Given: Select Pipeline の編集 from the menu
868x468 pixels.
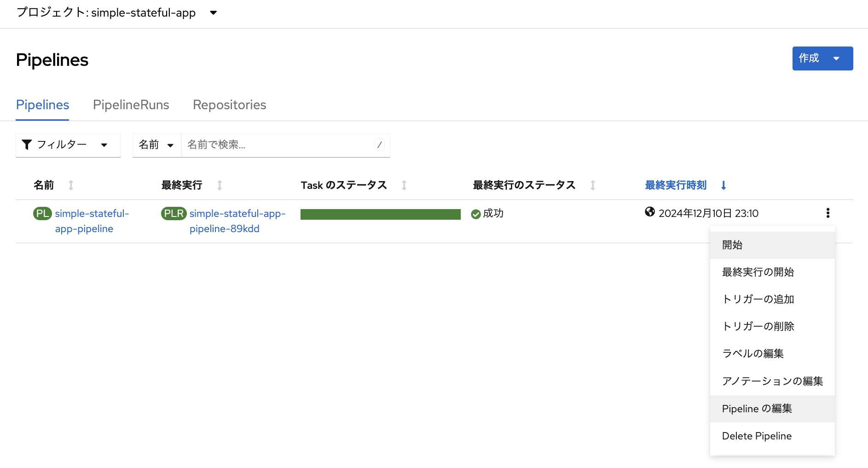Looking at the screenshot, I should pos(757,409).
